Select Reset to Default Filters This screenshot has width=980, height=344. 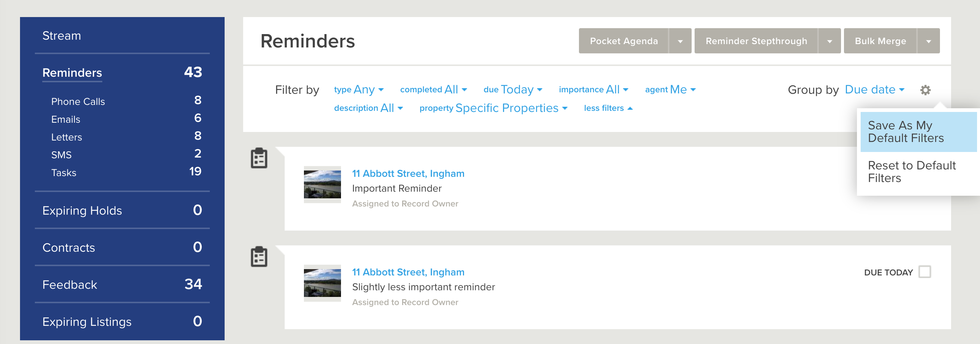coord(918,172)
